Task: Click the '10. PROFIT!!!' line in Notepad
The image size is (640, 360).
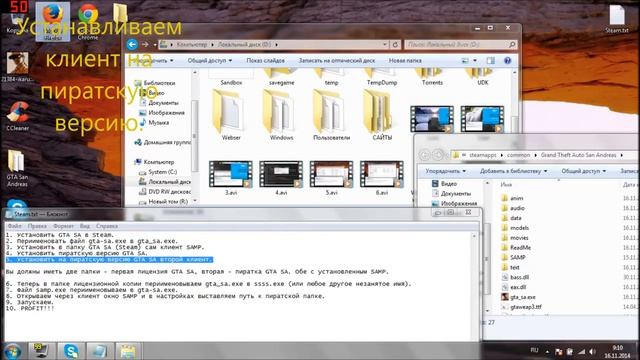Action: (x=30, y=309)
